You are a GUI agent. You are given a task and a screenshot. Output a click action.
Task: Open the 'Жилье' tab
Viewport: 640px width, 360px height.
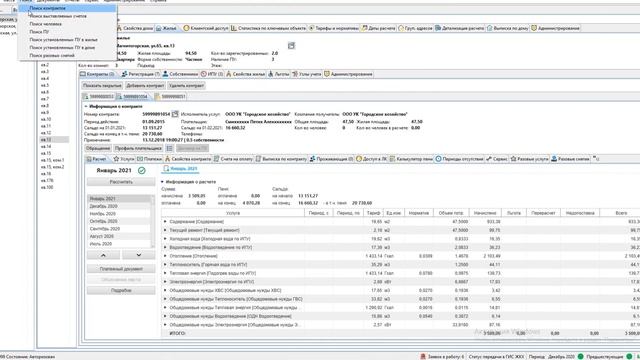167,28
